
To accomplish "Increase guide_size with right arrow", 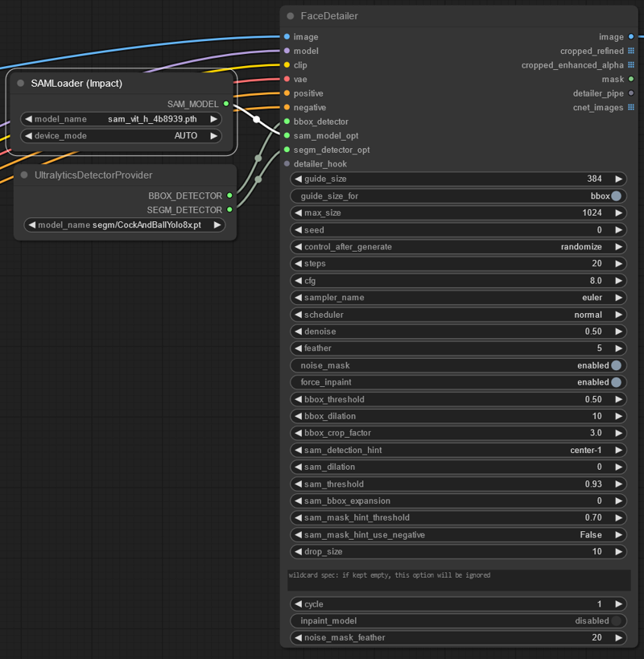I will coord(619,179).
